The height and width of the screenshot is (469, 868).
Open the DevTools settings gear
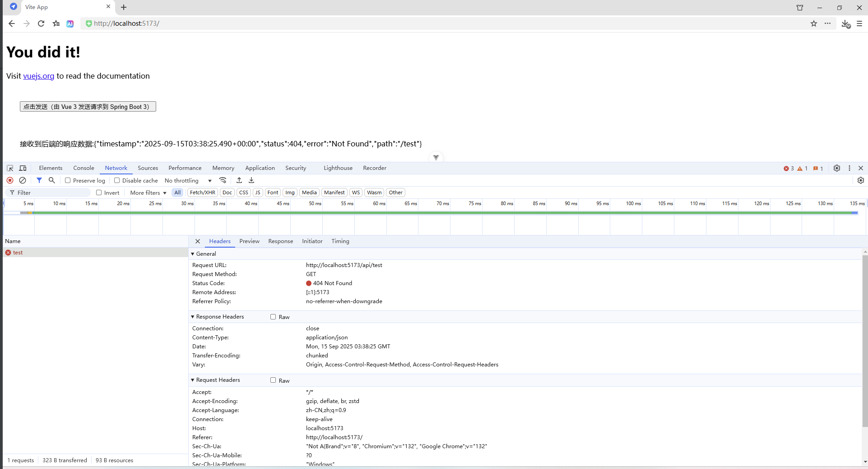click(837, 168)
